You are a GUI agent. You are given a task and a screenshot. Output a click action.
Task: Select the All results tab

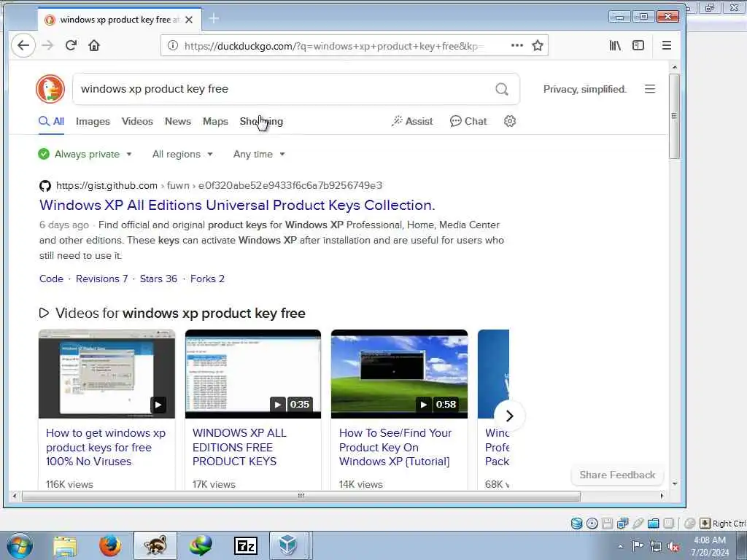coord(52,122)
